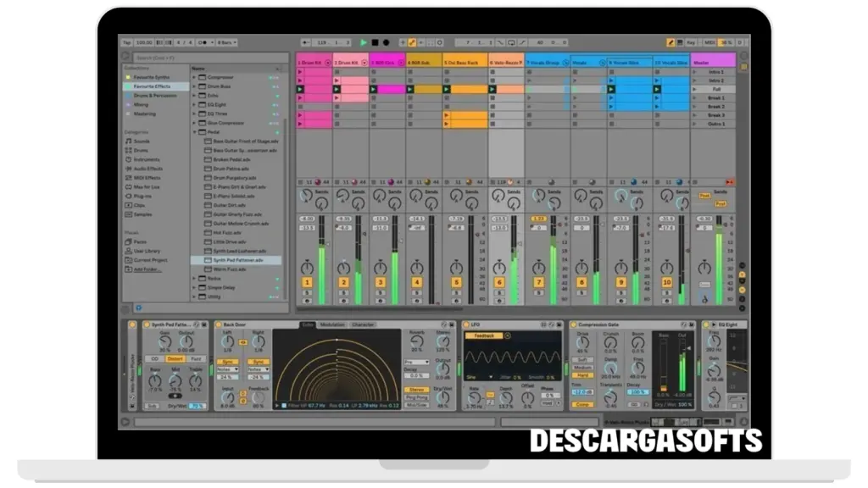Collapse the Pedal folder
This screenshot has width=868, height=488.
click(194, 132)
